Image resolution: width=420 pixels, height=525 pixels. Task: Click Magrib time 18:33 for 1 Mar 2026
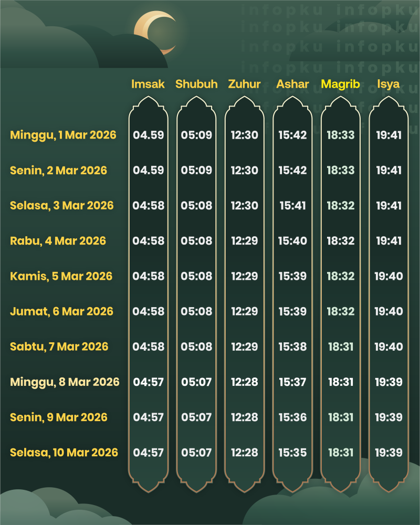341,135
